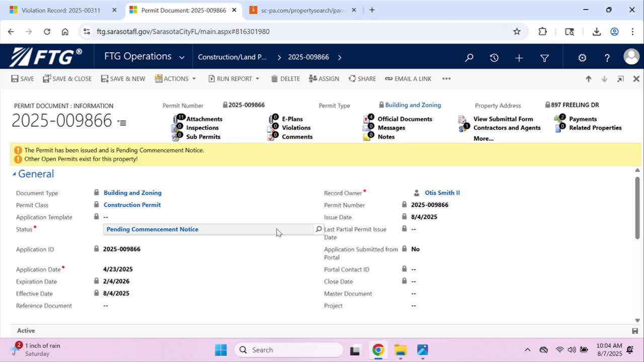The width and height of the screenshot is (644, 362).
Task: Open the settings gear icon
Action: 582,58
